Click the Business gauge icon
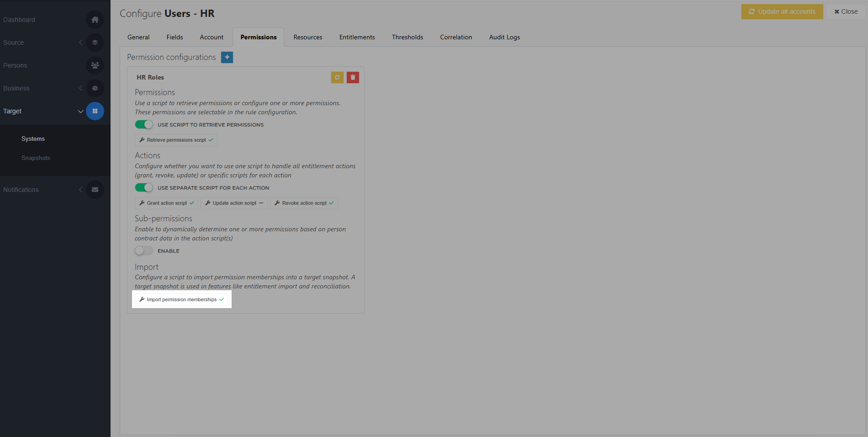 (x=95, y=88)
